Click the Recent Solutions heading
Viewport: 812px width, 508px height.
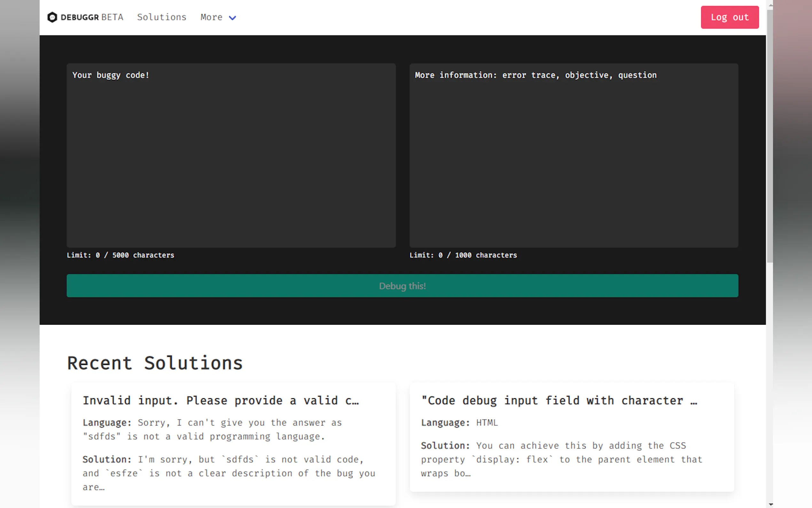(x=155, y=363)
